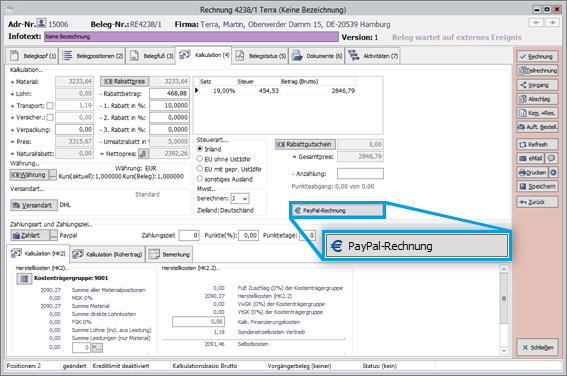Select sonstiges Ausland radio button

click(x=200, y=179)
